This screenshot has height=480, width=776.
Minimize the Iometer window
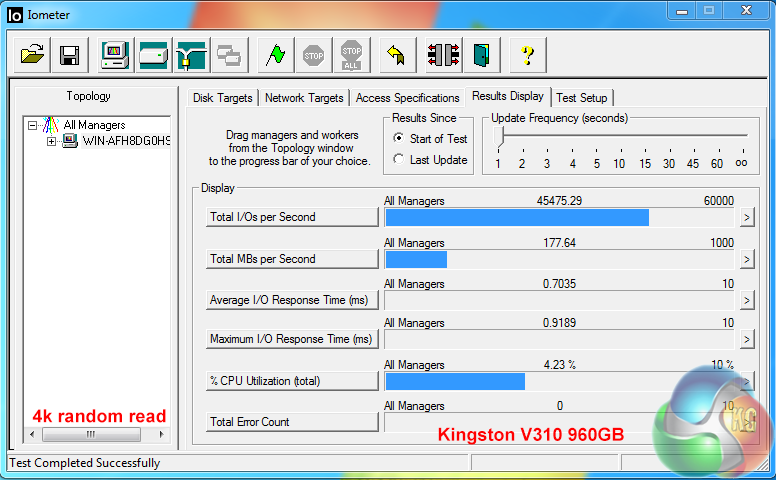(682, 10)
